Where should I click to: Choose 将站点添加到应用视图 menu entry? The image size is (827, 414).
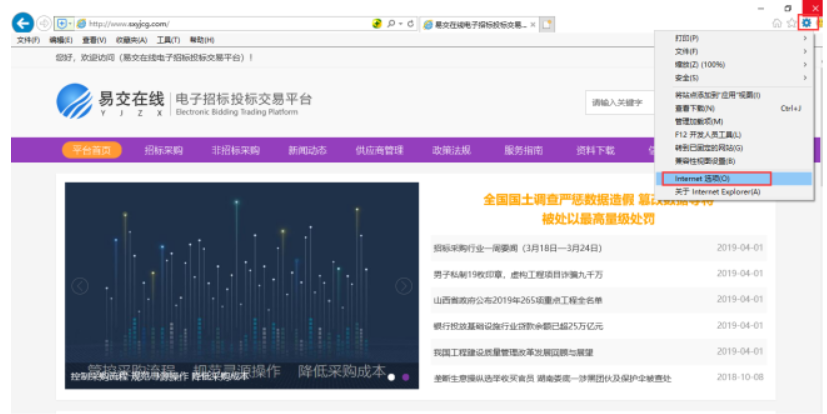(x=734, y=95)
